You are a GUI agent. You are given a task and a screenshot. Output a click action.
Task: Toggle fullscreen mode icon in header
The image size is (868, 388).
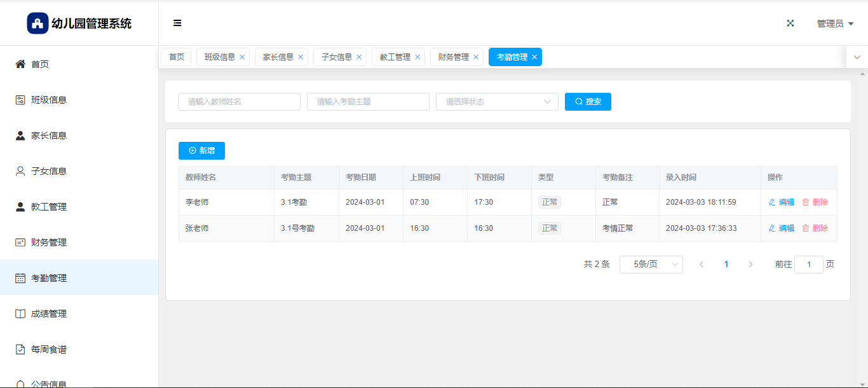point(790,23)
